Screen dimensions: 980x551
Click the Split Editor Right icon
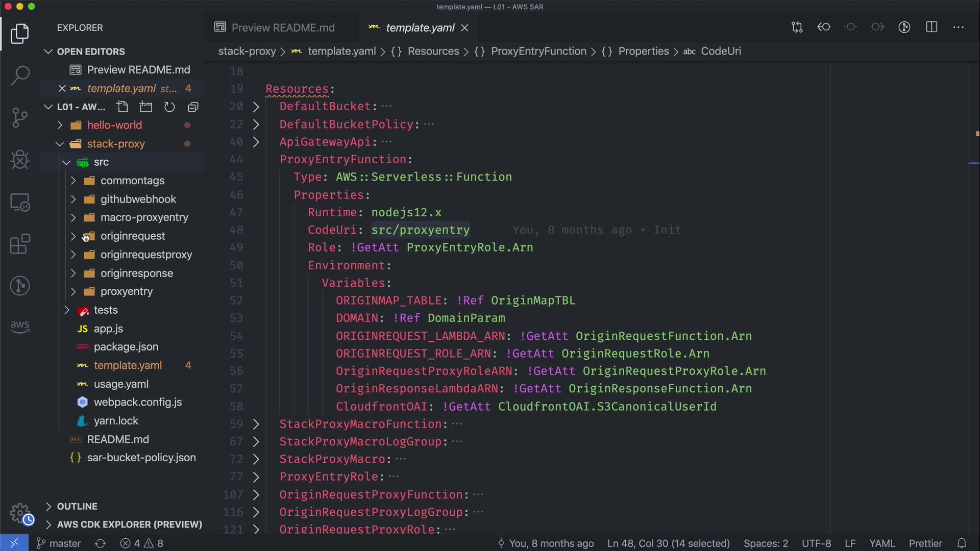click(x=932, y=27)
